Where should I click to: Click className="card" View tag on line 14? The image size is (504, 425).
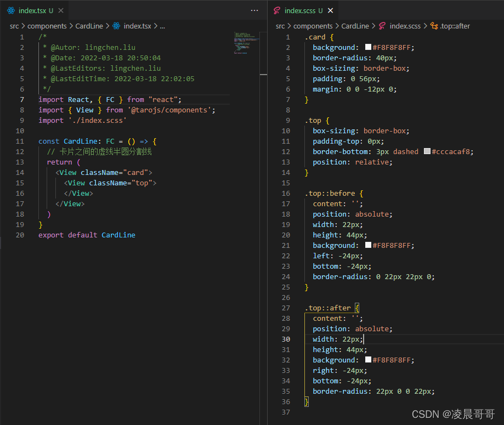(104, 172)
